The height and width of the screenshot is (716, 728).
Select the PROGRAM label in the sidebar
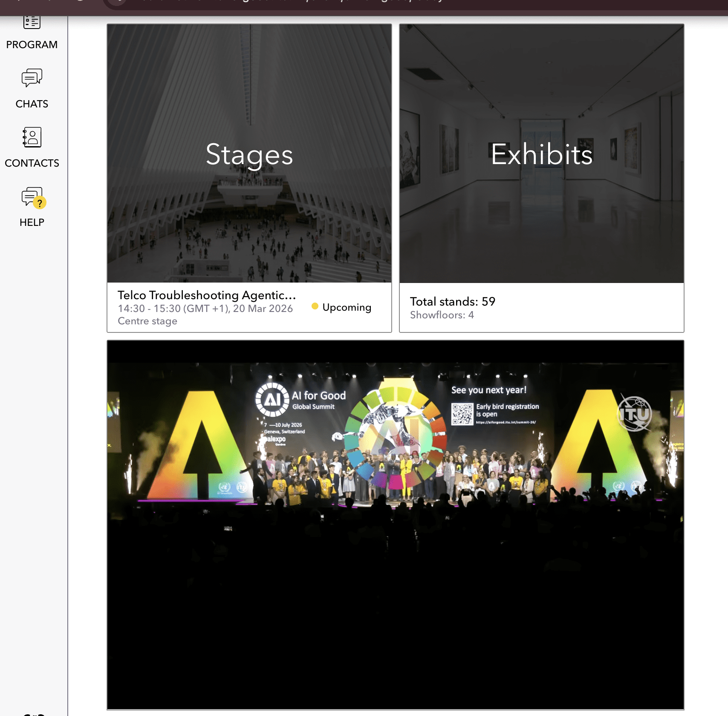(32, 45)
